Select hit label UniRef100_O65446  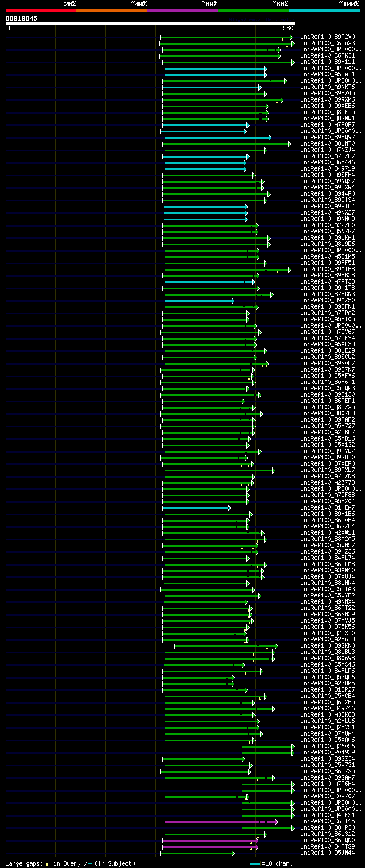pyautogui.click(x=327, y=162)
